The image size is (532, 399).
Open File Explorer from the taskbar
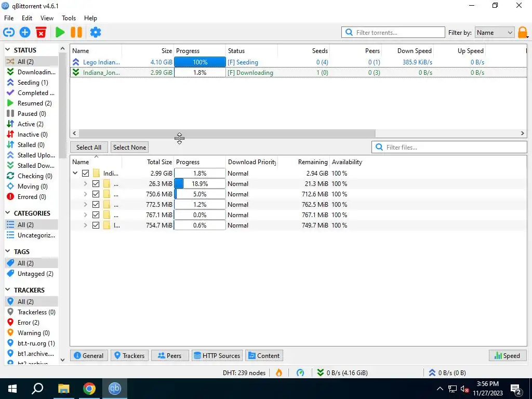[63, 389]
